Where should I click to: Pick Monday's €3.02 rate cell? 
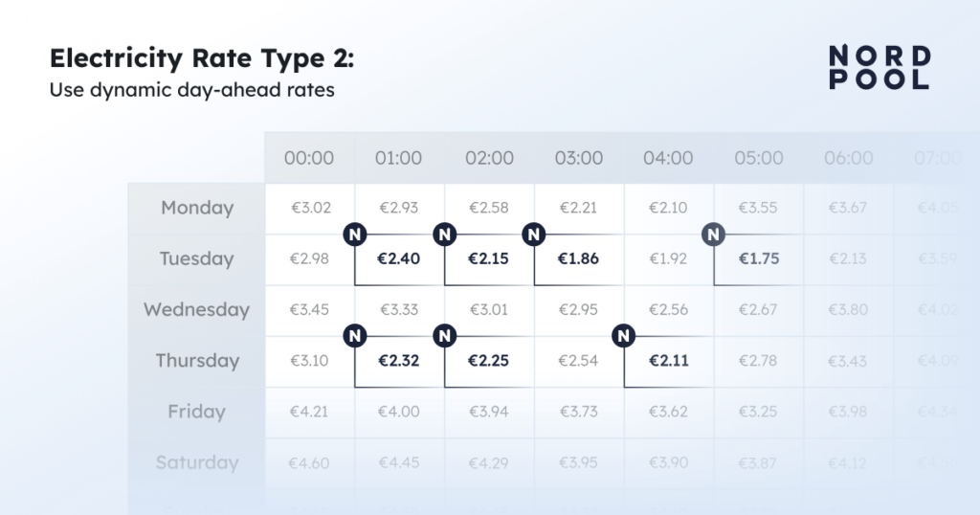click(310, 208)
